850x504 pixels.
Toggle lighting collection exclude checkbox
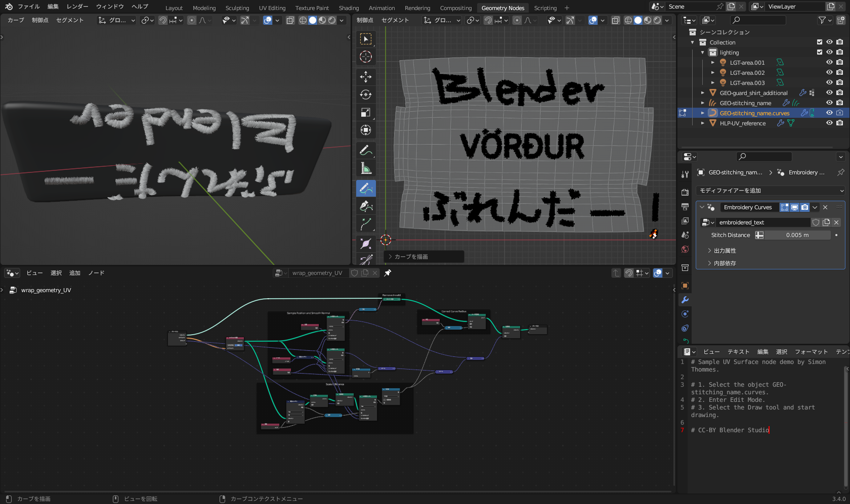pyautogui.click(x=820, y=53)
